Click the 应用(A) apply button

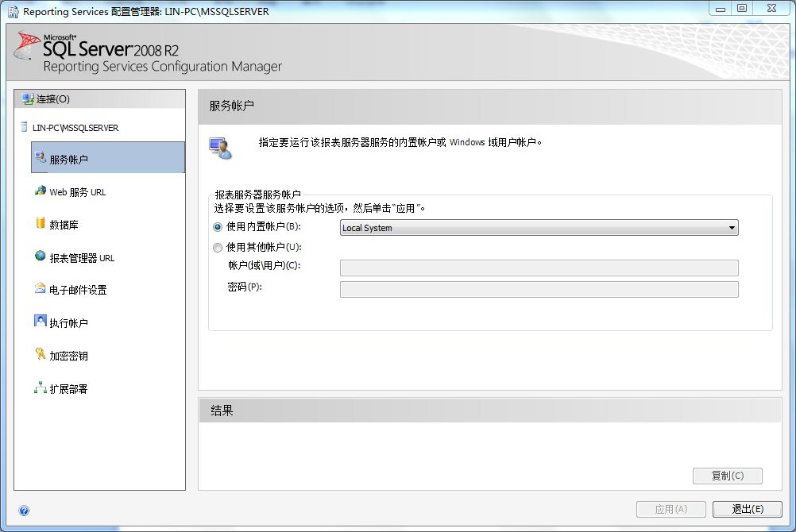[x=671, y=509]
